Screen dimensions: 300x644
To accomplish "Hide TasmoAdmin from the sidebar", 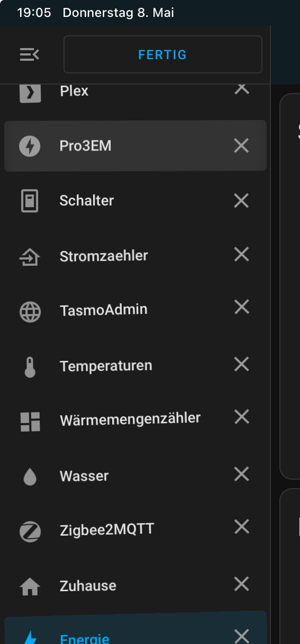I will pos(241,306).
